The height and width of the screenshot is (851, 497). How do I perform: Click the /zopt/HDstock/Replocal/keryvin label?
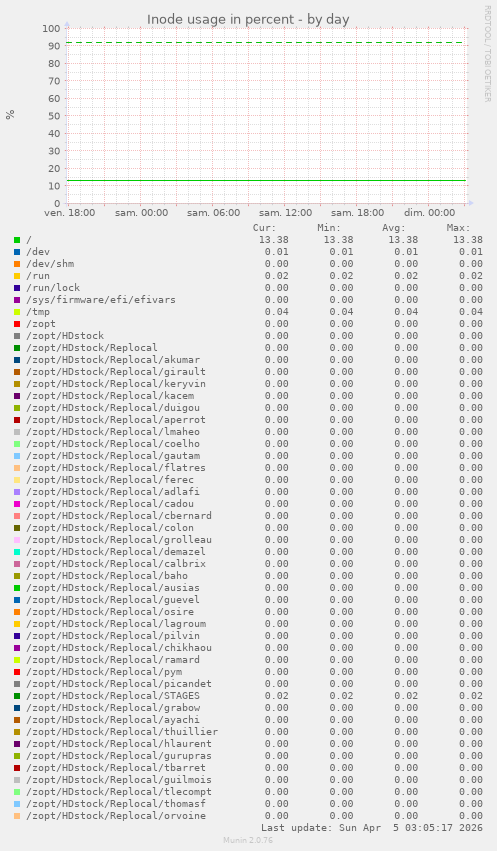tap(116, 384)
